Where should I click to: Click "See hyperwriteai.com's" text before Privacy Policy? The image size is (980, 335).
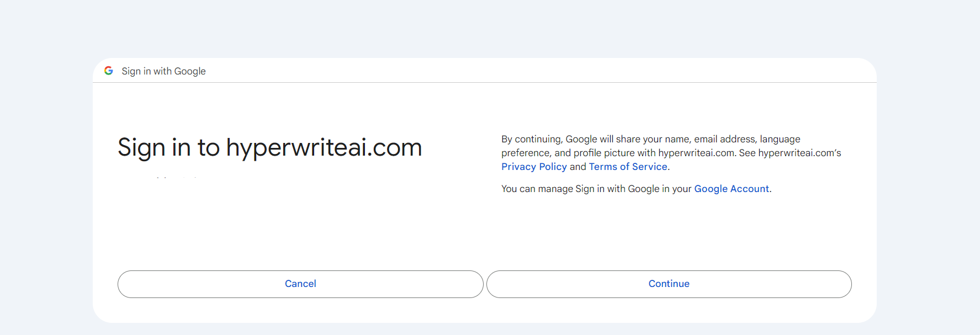coord(799,153)
